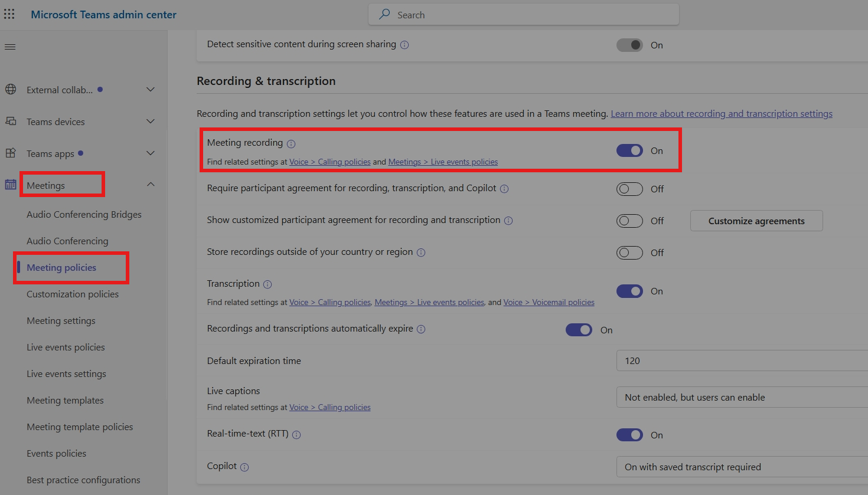This screenshot has width=868, height=495.
Task: Click the External collaboration globe icon
Action: (x=11, y=90)
